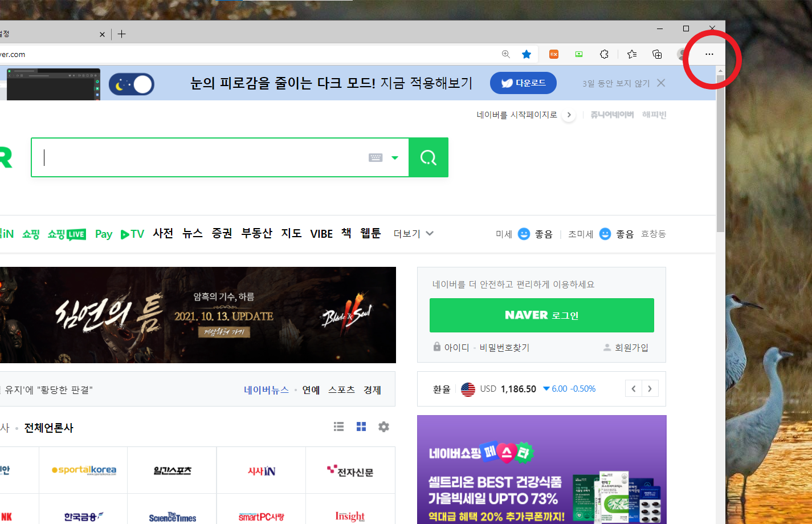Expand the 더보기 menu
The image size is (812, 524).
[414, 234]
